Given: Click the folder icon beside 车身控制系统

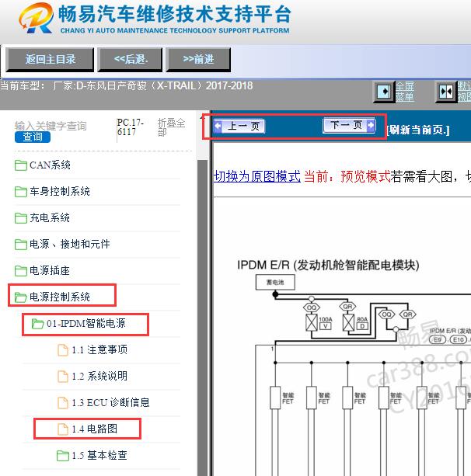Looking at the screenshot, I should pos(21,192).
